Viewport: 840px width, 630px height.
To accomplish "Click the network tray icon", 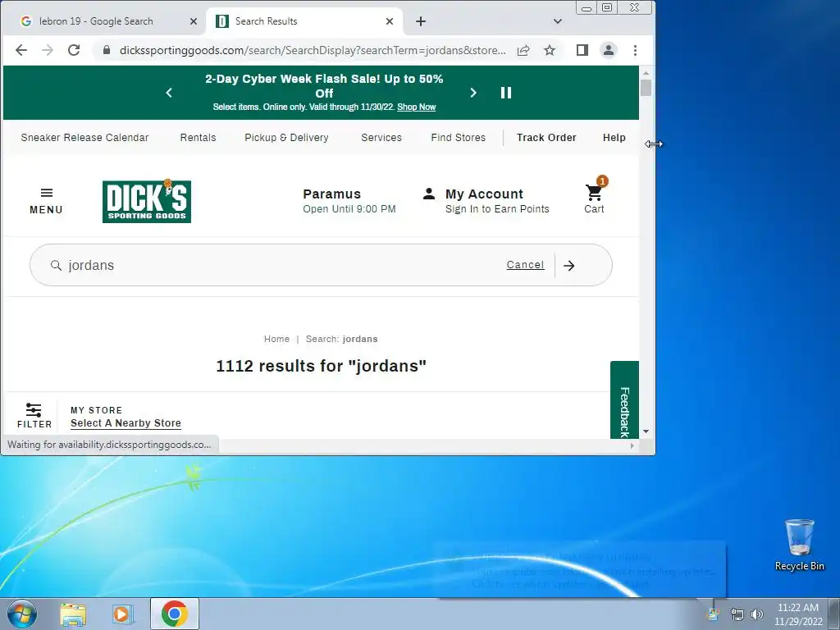I will (737, 614).
